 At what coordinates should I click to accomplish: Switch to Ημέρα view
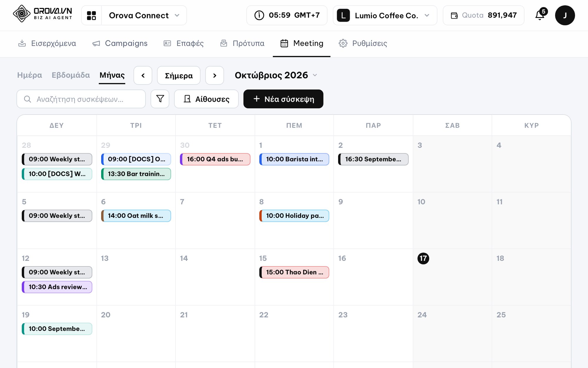click(30, 75)
